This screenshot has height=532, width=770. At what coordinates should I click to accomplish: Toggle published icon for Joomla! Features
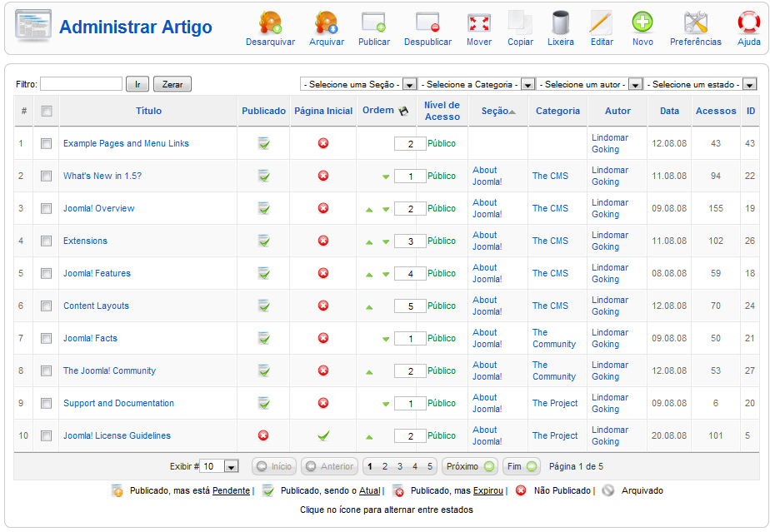(263, 273)
